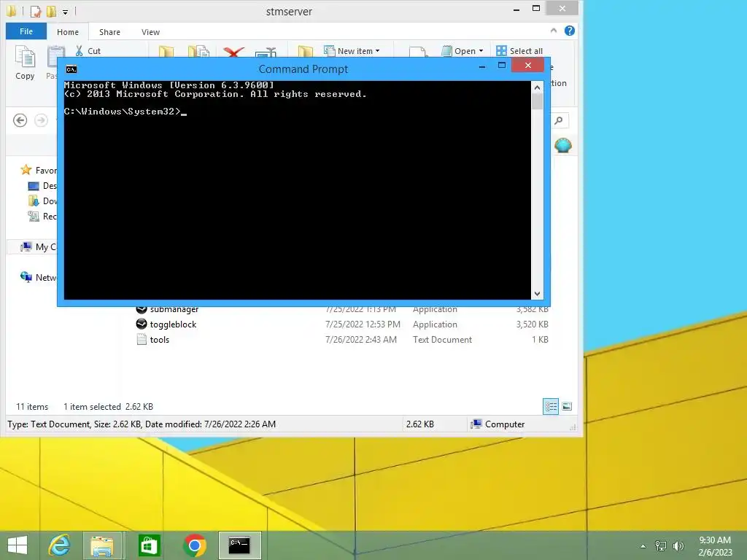This screenshot has width=747, height=560.
Task: Select Favorites in the navigation pane
Action: pyautogui.click(x=38, y=170)
